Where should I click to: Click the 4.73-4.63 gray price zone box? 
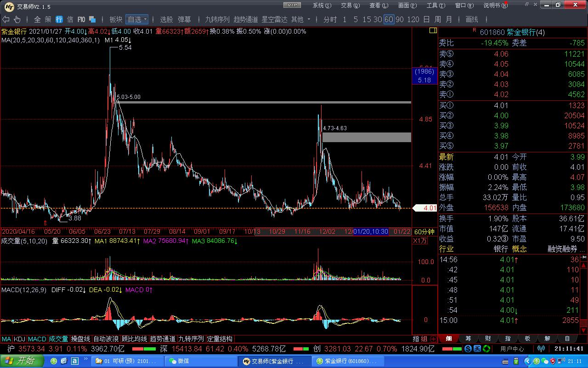[367, 137]
